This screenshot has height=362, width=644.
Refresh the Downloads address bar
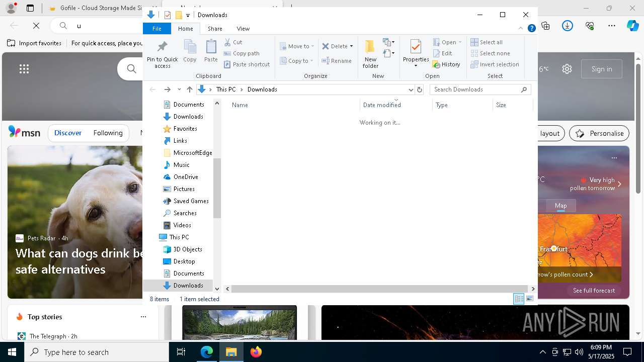(x=420, y=89)
